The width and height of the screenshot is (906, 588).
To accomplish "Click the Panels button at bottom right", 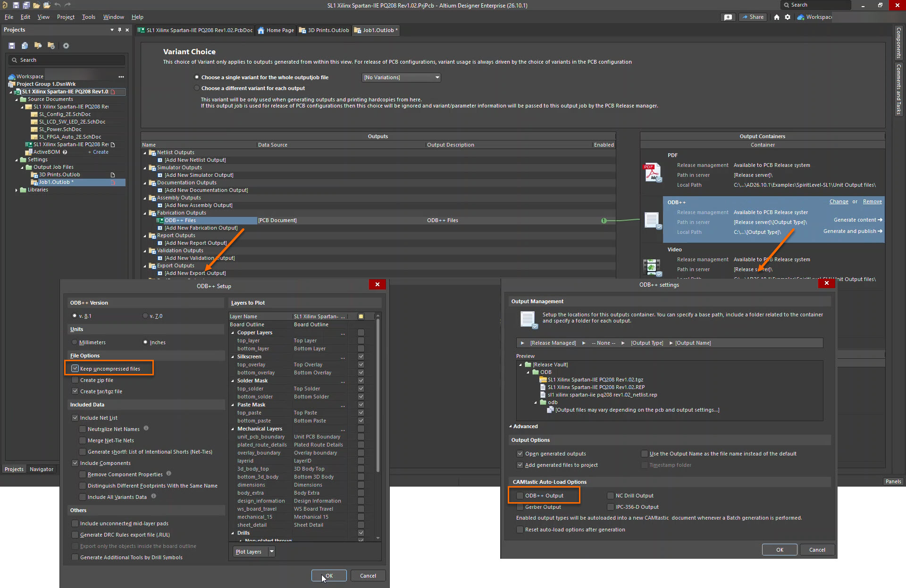I will tap(893, 481).
